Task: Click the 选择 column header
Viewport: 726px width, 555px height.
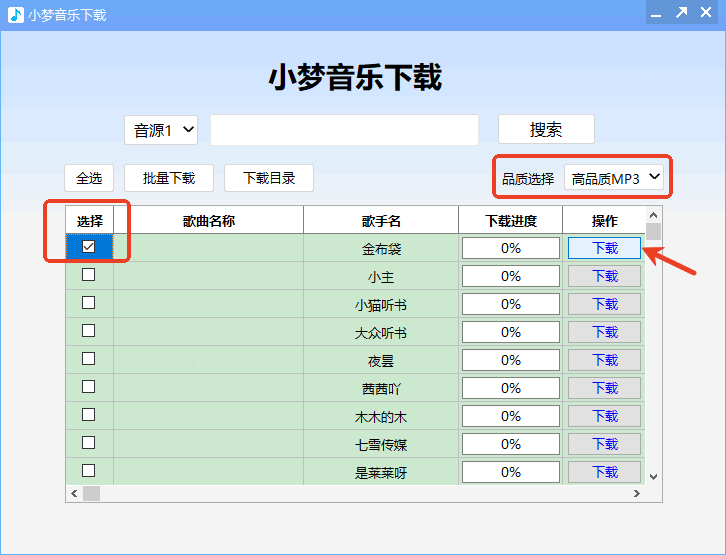Action: click(90, 220)
